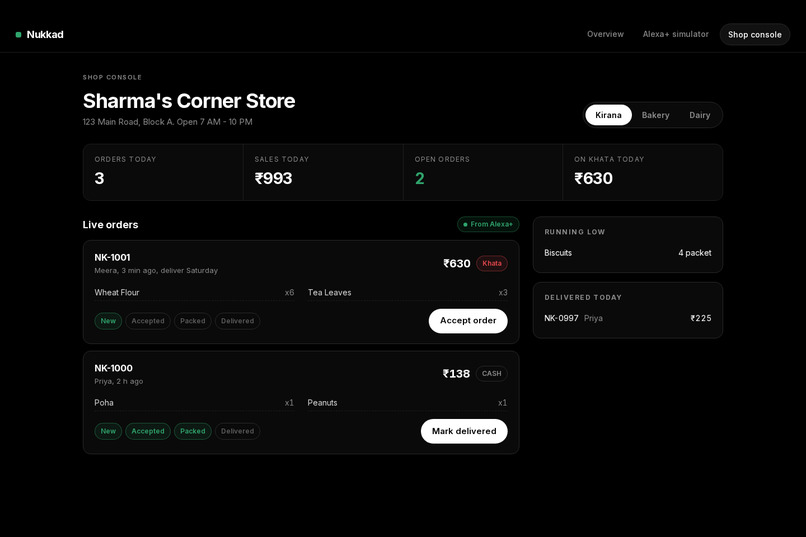Select the Delivered status chip on NK-1000
Image resolution: width=806 pixels, height=537 pixels.
point(237,431)
